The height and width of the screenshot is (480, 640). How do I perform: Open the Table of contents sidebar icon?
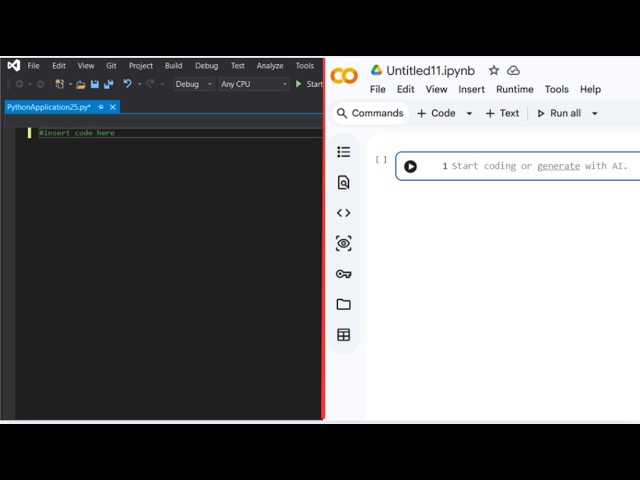click(344, 152)
